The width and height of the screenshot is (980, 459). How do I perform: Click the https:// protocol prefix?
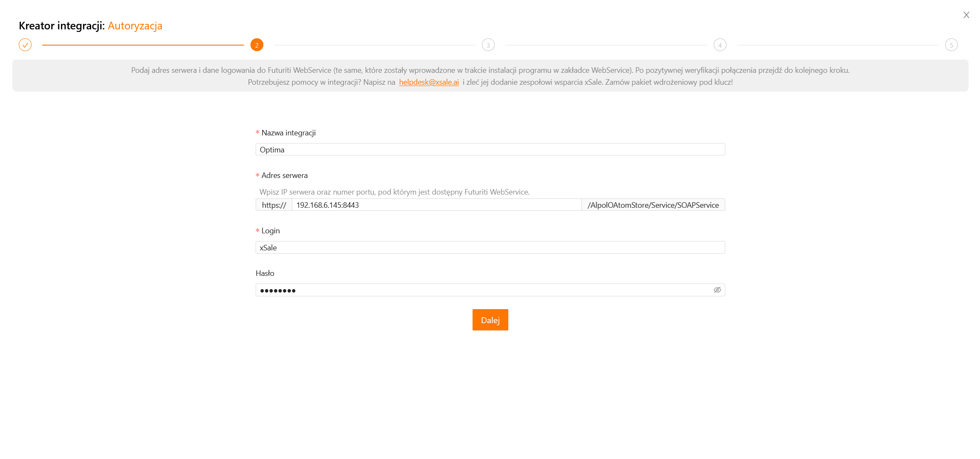(x=274, y=205)
